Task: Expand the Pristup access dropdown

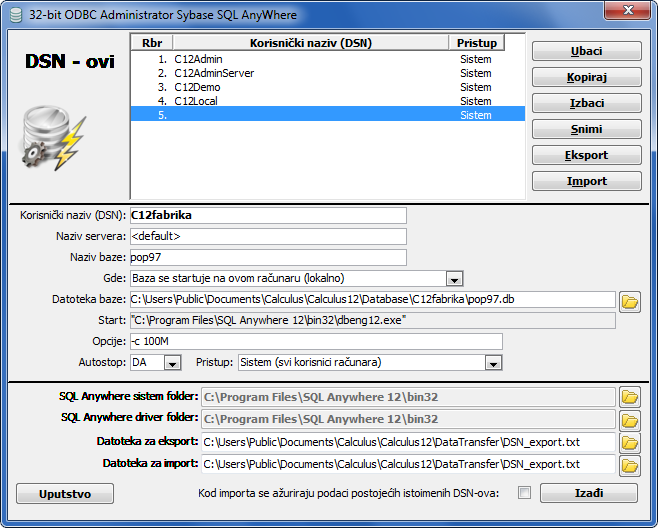Action: 492,362
